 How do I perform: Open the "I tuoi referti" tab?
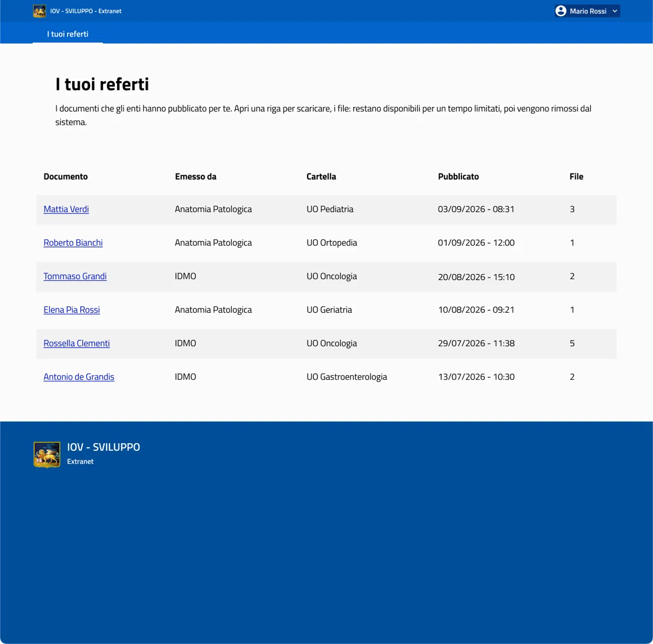(x=67, y=34)
